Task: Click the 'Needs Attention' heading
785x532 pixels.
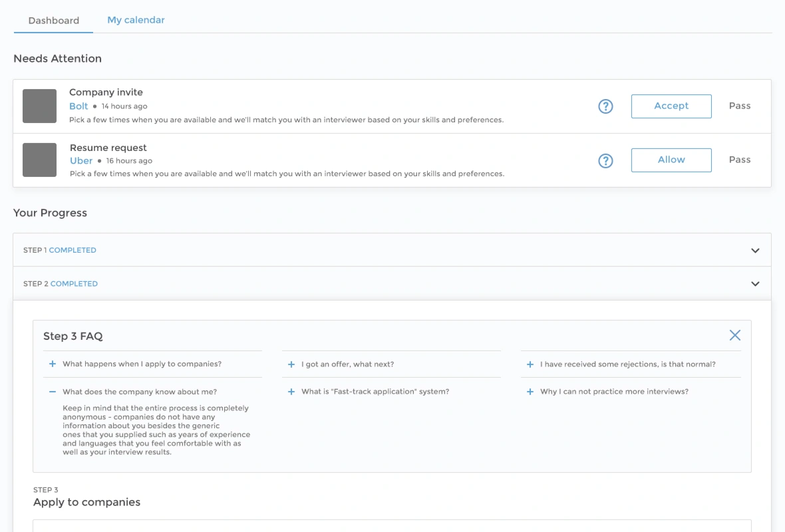Action: [x=58, y=59]
